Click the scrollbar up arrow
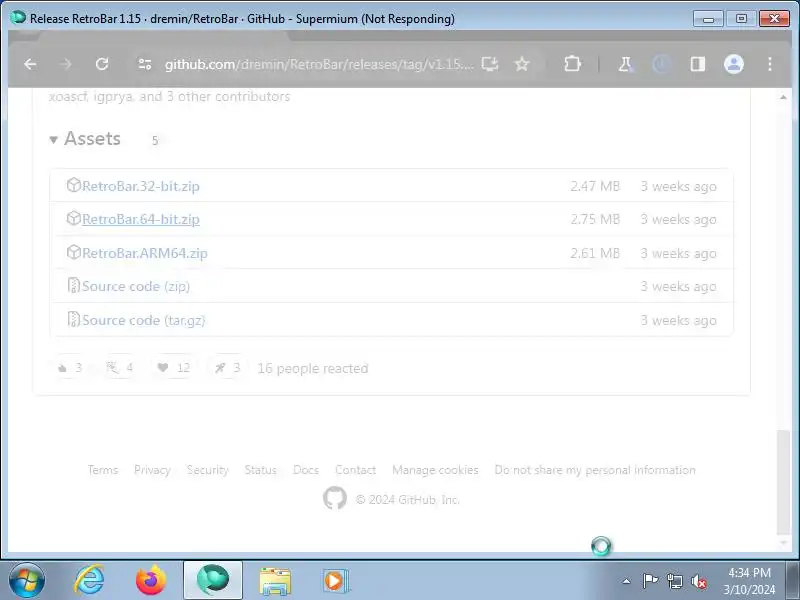Screen dimensions: 800x600 [783, 97]
